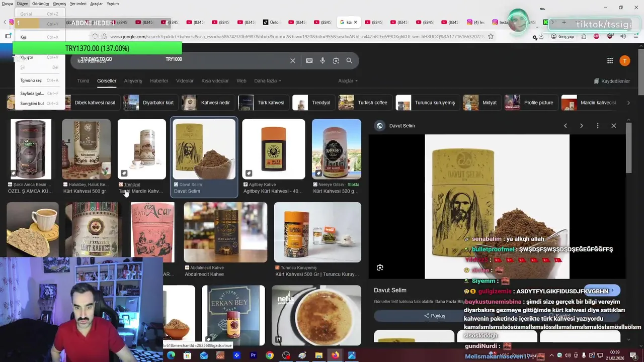
Task: Open File Explorer from the taskbar
Action: pos(319,355)
